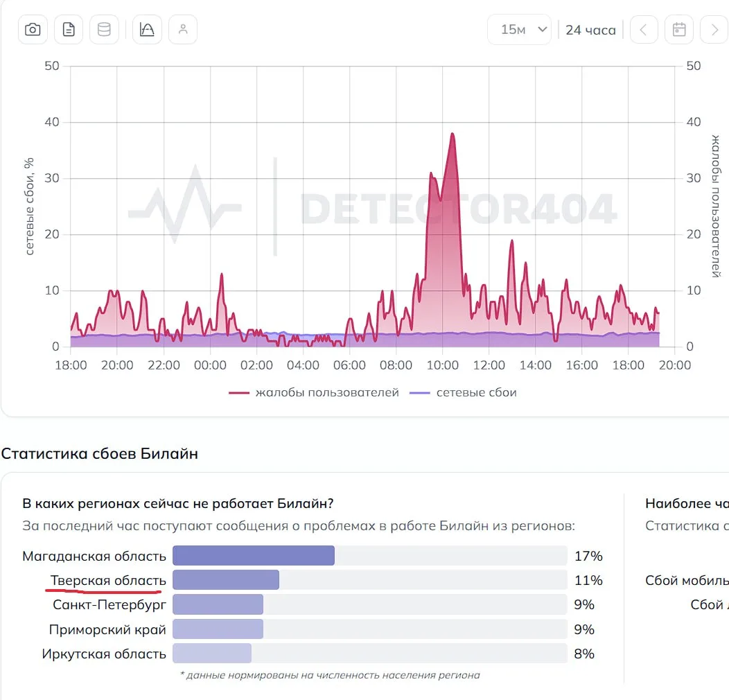
Task: Click Тверская область region label
Action: click(108, 581)
